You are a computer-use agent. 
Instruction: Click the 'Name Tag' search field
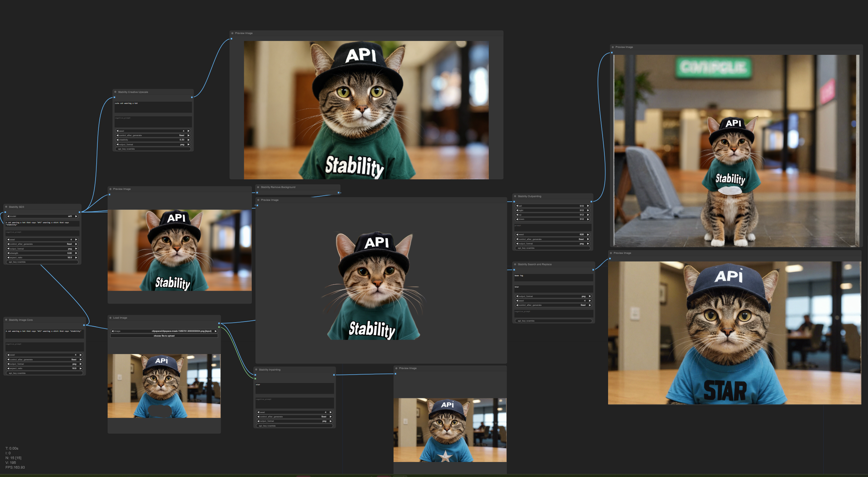(553, 278)
